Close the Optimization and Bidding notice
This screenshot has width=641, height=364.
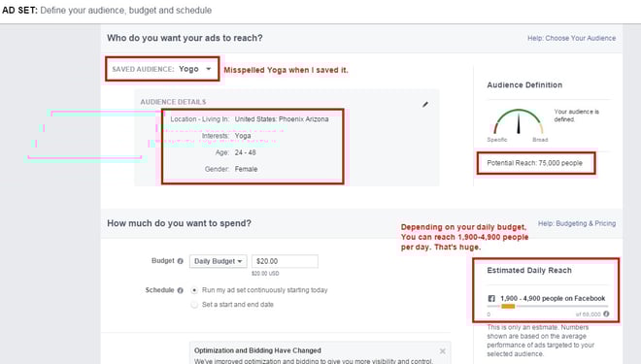(x=442, y=351)
